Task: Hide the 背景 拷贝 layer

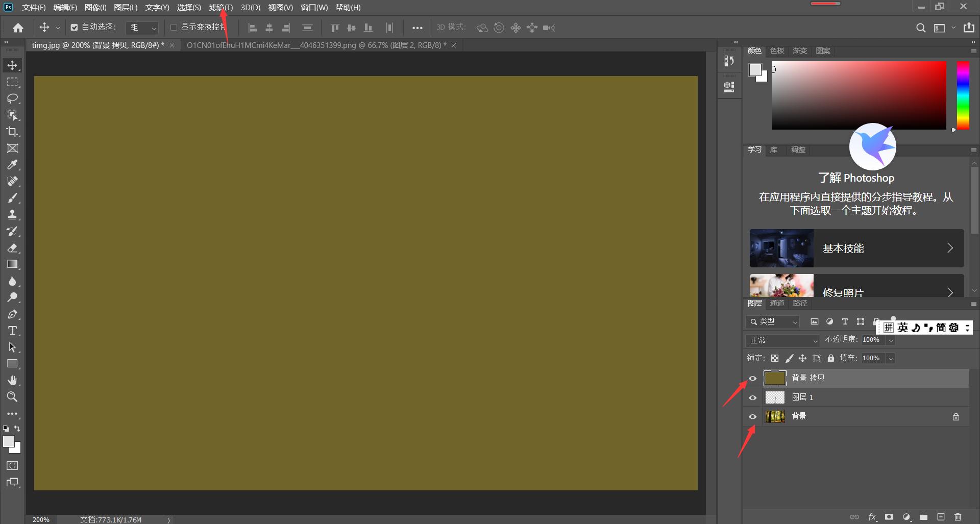Action: click(x=753, y=378)
